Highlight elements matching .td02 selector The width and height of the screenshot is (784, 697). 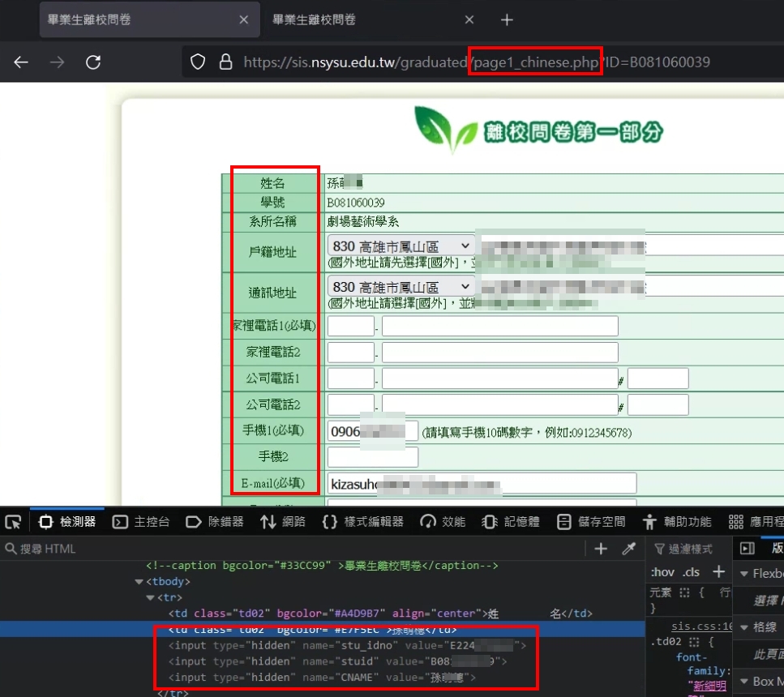[x=694, y=642]
